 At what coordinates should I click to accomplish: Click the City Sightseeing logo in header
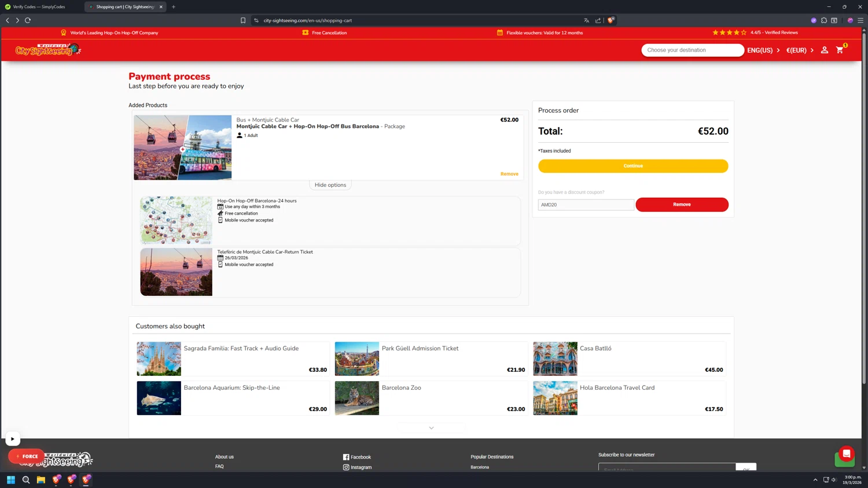click(x=48, y=50)
